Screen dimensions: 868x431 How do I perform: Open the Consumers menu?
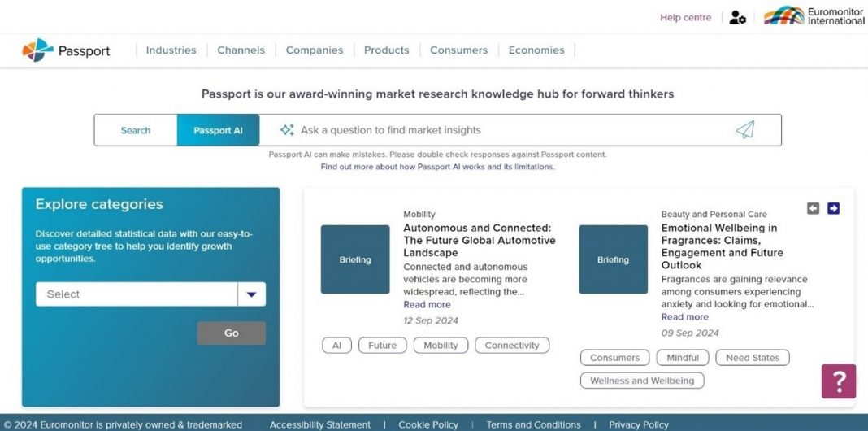(x=459, y=50)
